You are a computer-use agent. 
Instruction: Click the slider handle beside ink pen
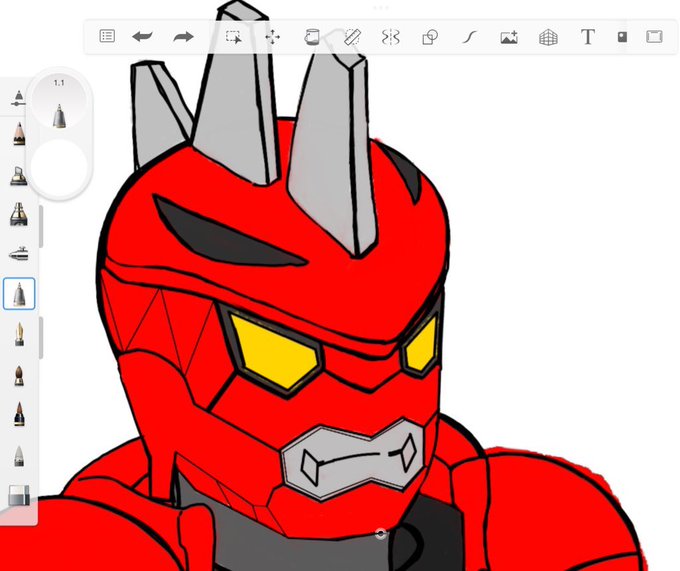click(41, 338)
